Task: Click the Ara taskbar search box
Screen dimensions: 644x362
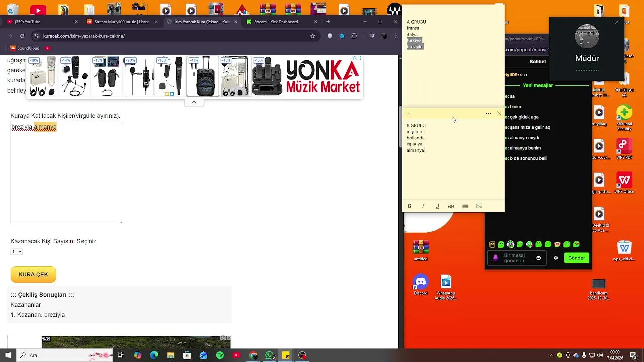Action: (64, 355)
